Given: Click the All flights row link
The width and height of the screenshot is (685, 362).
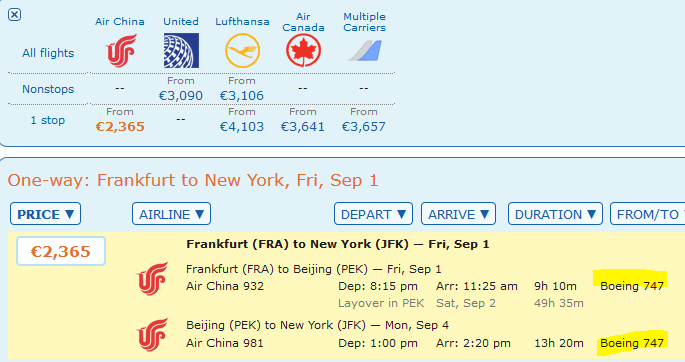Looking at the screenshot, I should click(x=48, y=53).
